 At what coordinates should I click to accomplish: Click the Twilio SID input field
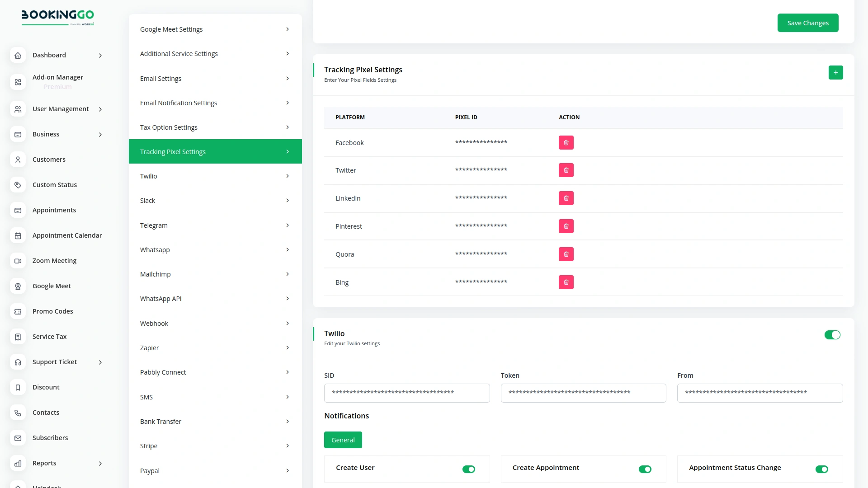[x=406, y=393]
